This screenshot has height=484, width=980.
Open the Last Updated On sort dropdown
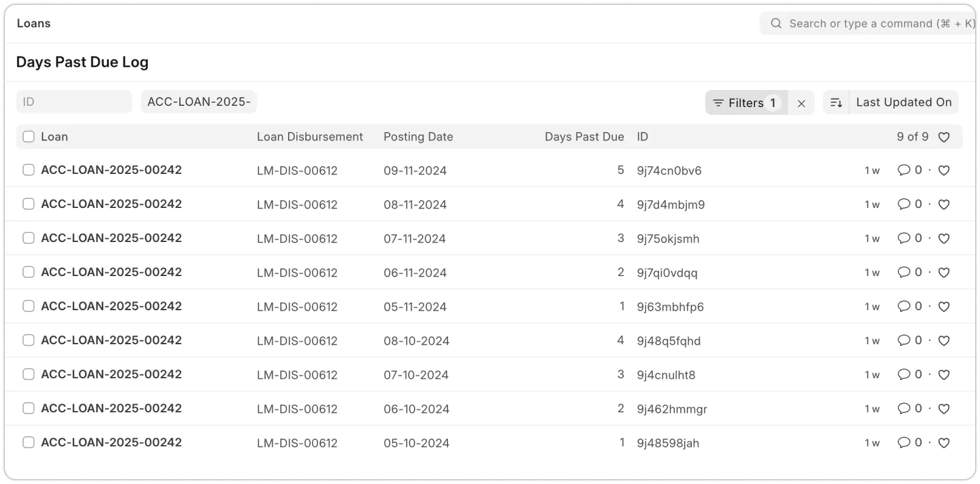(x=903, y=102)
